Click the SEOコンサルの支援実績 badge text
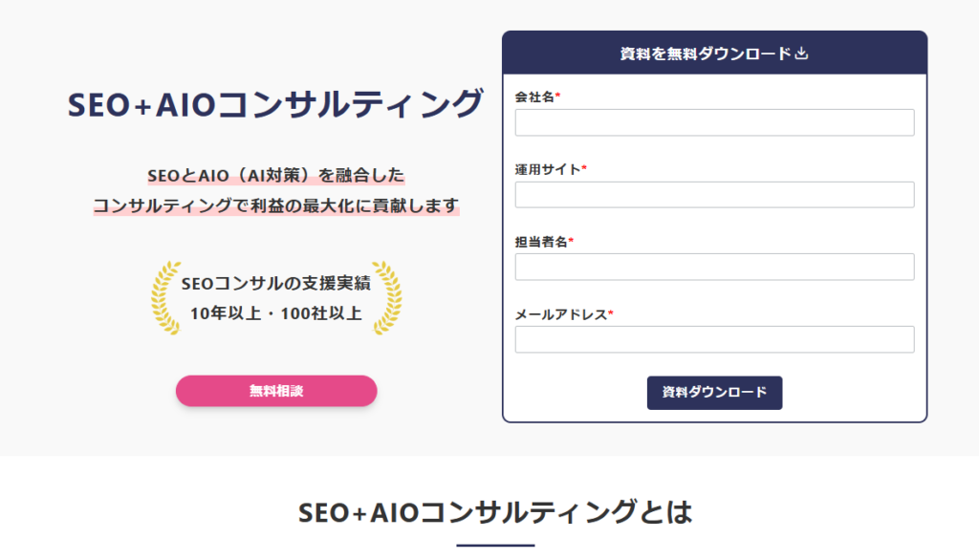The image size is (979, 560). point(276,284)
